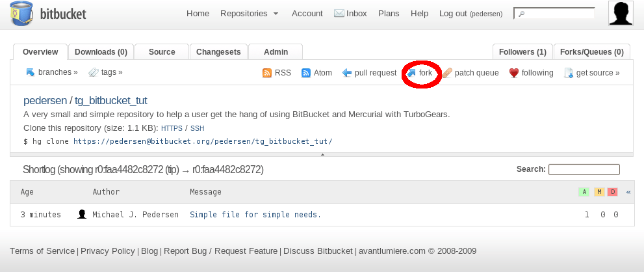Click the Inbox envelope icon

point(339,13)
